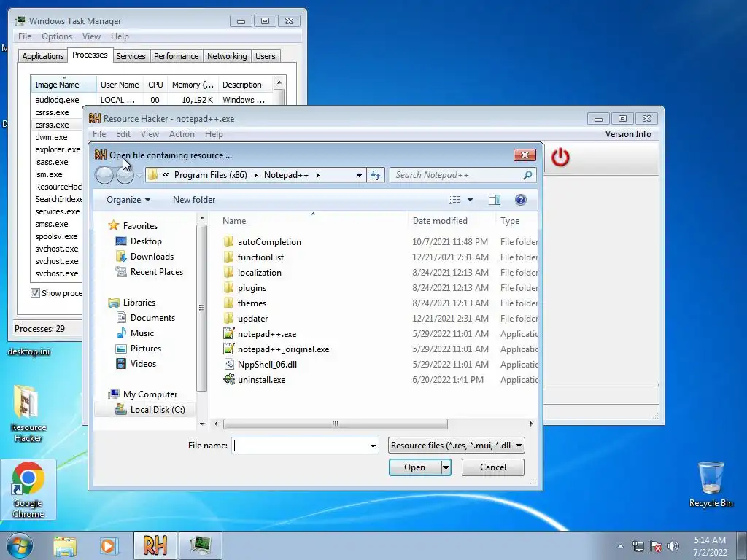Click the scroll up arrow in process list
Viewport: 747px width, 560px height.
click(279, 82)
